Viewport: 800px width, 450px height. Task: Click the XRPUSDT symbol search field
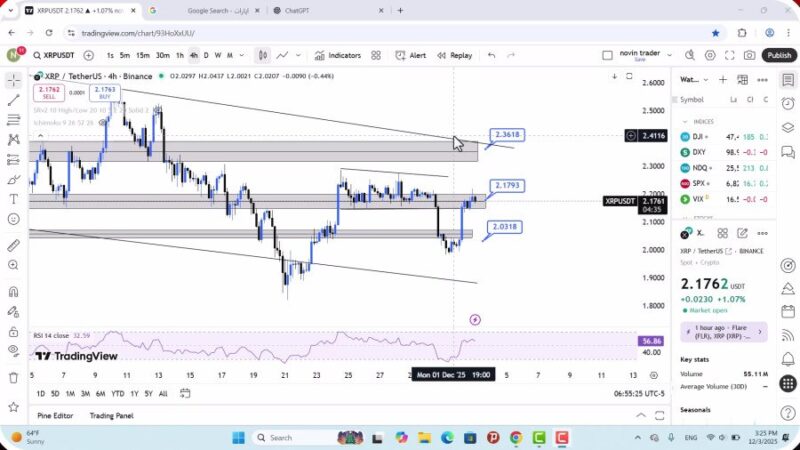(x=50, y=55)
